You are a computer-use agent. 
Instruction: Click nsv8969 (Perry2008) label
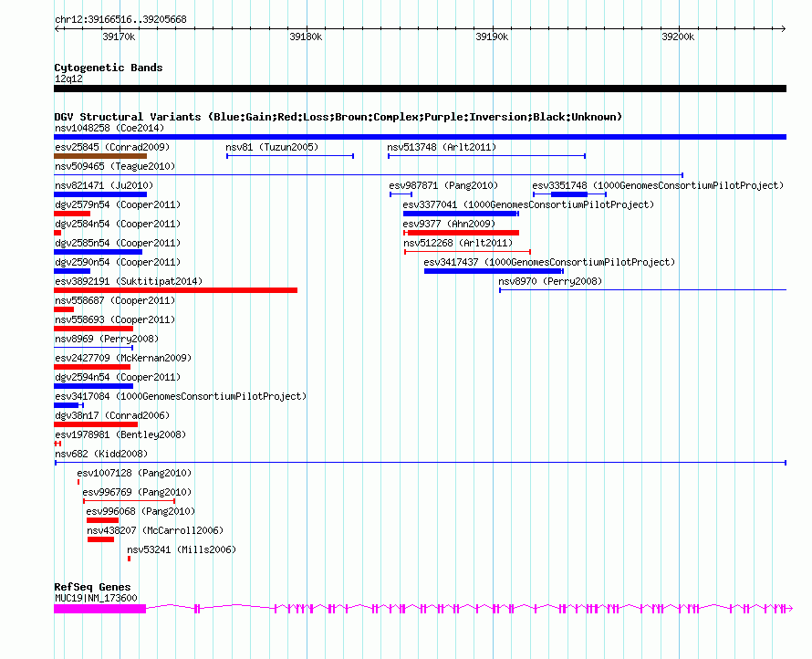coord(107,339)
